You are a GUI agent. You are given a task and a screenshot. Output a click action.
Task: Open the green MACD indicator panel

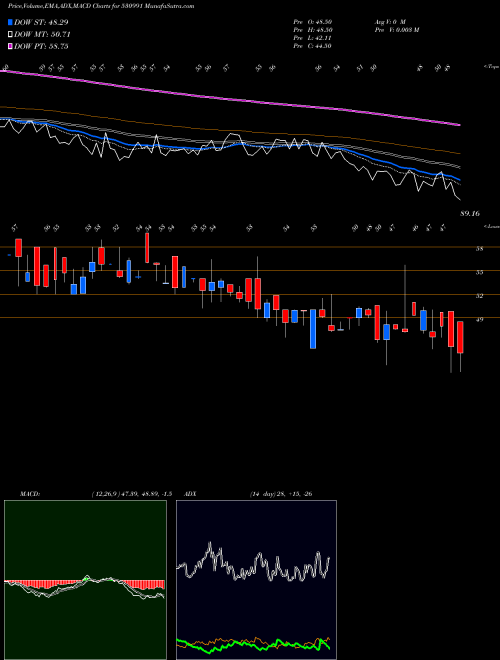tap(85, 580)
